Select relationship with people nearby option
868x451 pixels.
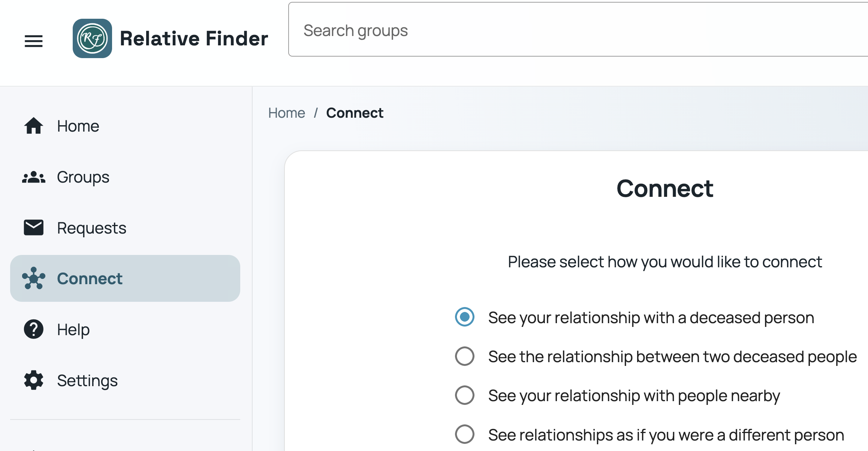[x=465, y=395]
